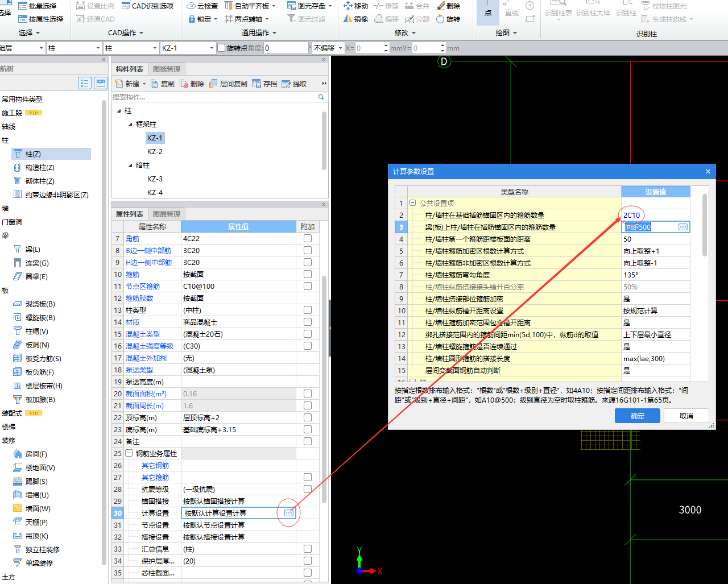The height and width of the screenshot is (584, 728).
Task: Check 附加 box for 截面面积 row
Action: coord(308,394)
